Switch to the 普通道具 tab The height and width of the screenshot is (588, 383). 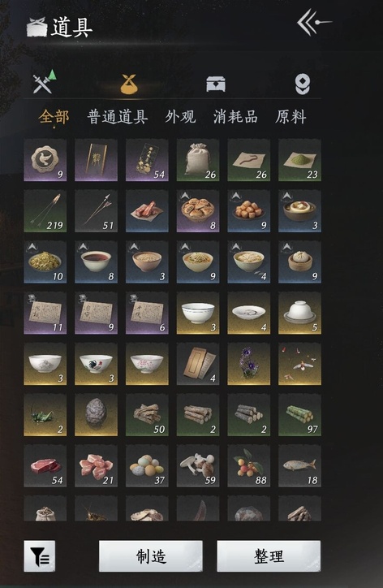point(118,117)
